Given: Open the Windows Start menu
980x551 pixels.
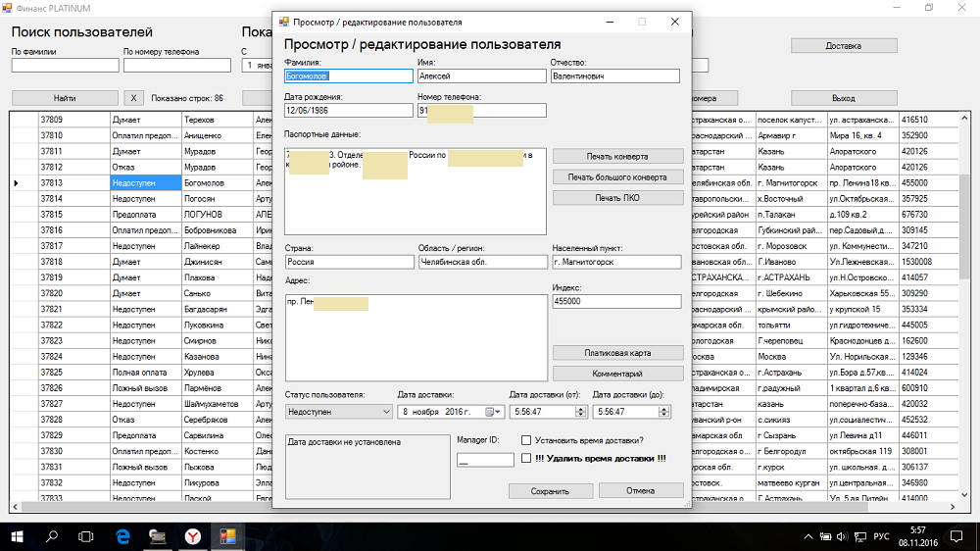Looking at the screenshot, I should (x=18, y=536).
